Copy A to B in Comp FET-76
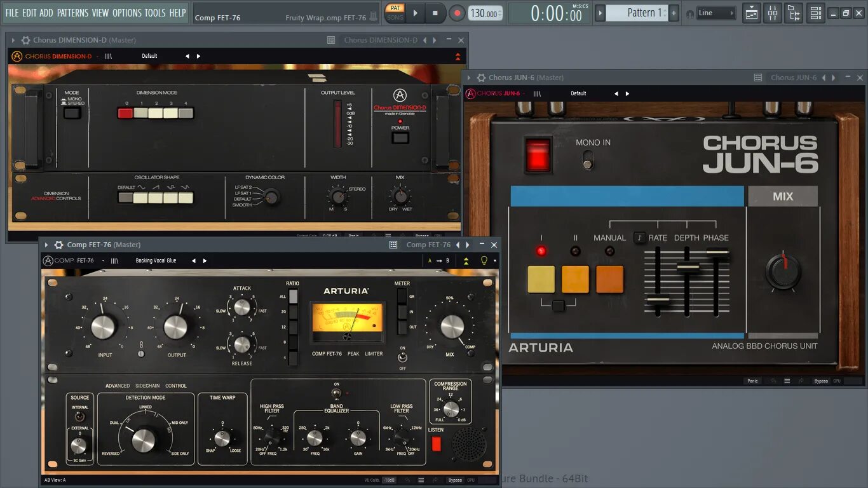The image size is (868, 488). pyautogui.click(x=438, y=261)
